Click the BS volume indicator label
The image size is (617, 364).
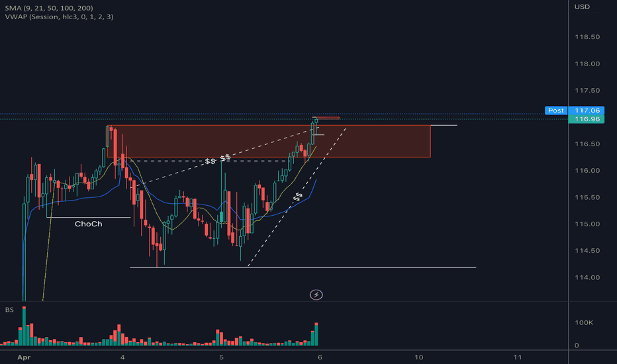tap(9, 310)
